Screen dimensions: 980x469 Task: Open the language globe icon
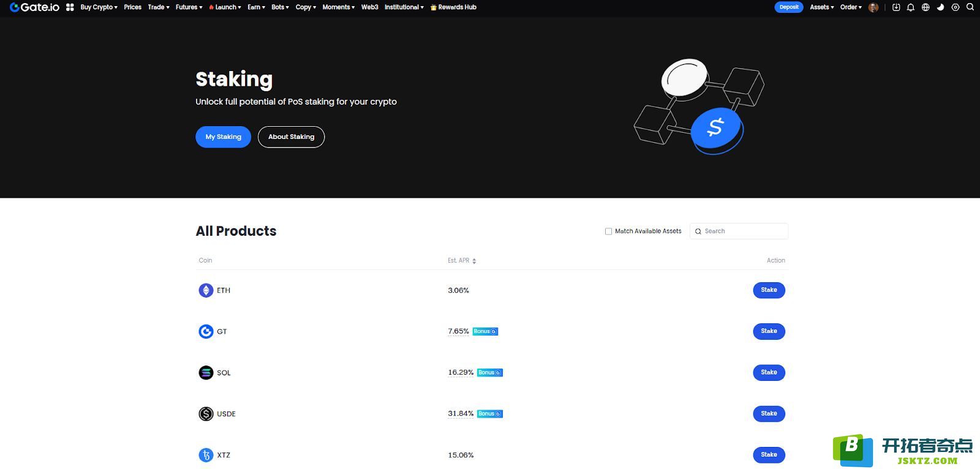925,7
